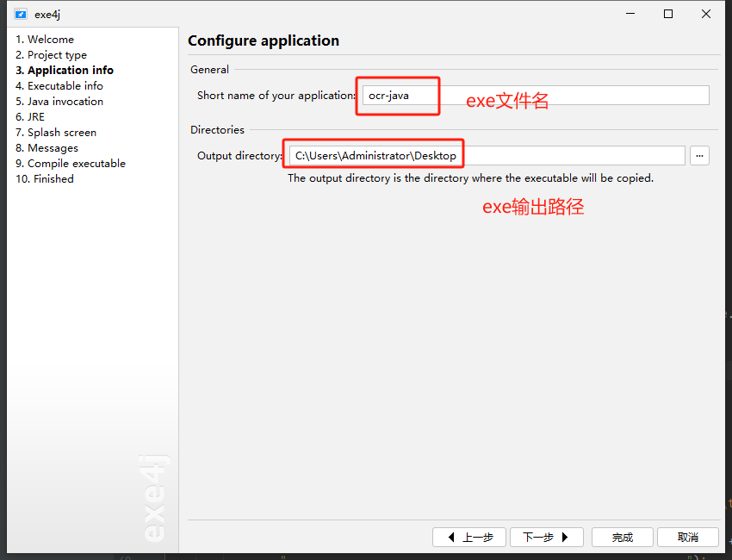This screenshot has height=560, width=732.
Task: Click the 下一步 (Next) button
Action: coord(546,537)
